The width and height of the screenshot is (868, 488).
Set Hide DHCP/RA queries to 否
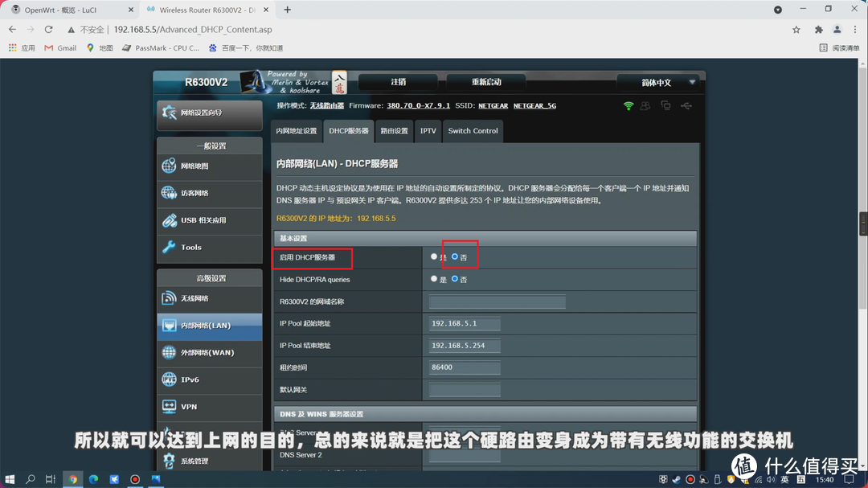click(454, 279)
